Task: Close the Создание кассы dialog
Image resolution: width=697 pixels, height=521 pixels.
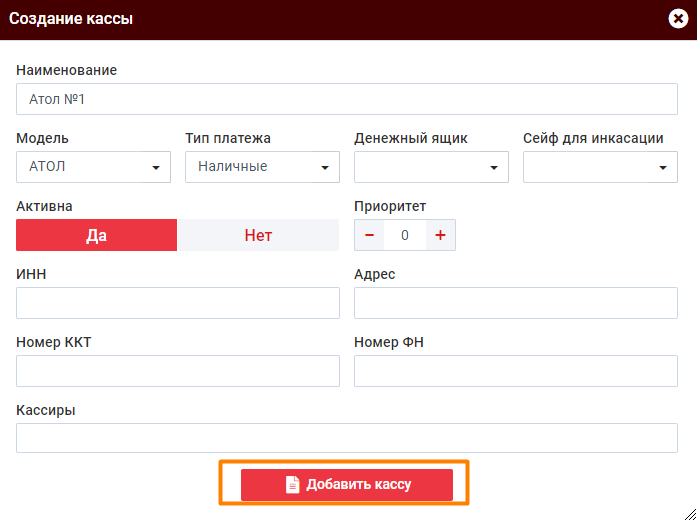Action: pyautogui.click(x=678, y=18)
